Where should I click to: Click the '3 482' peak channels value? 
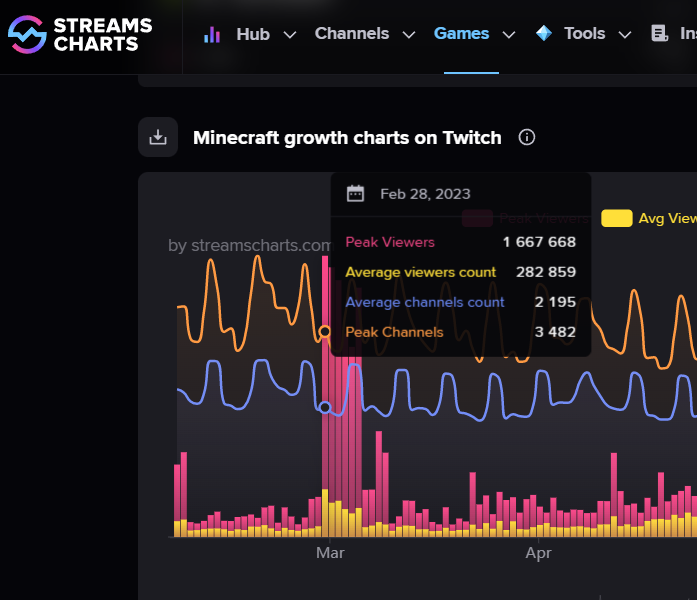point(555,332)
